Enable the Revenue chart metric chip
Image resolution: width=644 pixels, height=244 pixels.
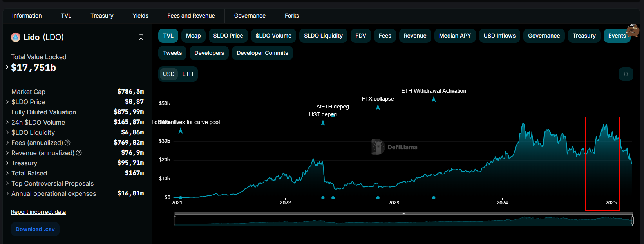click(x=415, y=36)
